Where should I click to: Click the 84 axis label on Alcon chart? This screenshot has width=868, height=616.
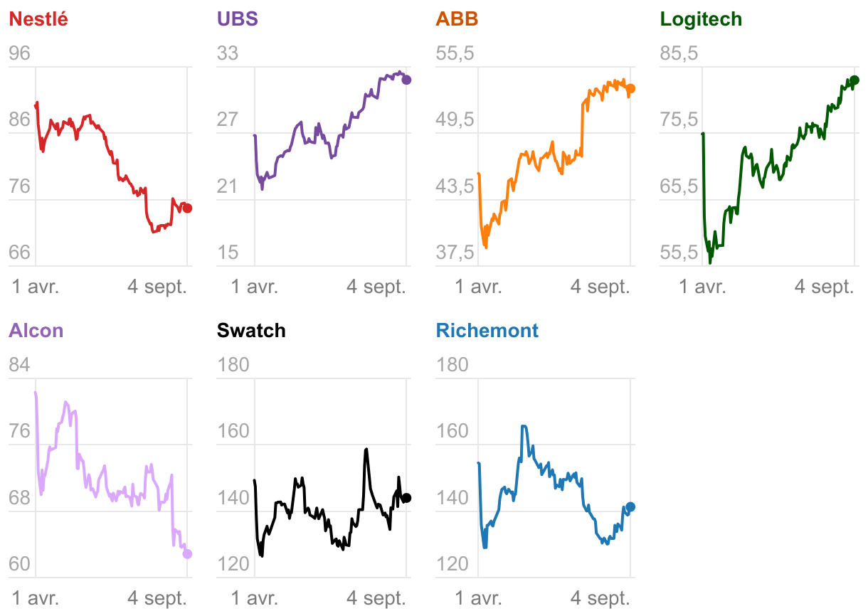pyautogui.click(x=20, y=365)
